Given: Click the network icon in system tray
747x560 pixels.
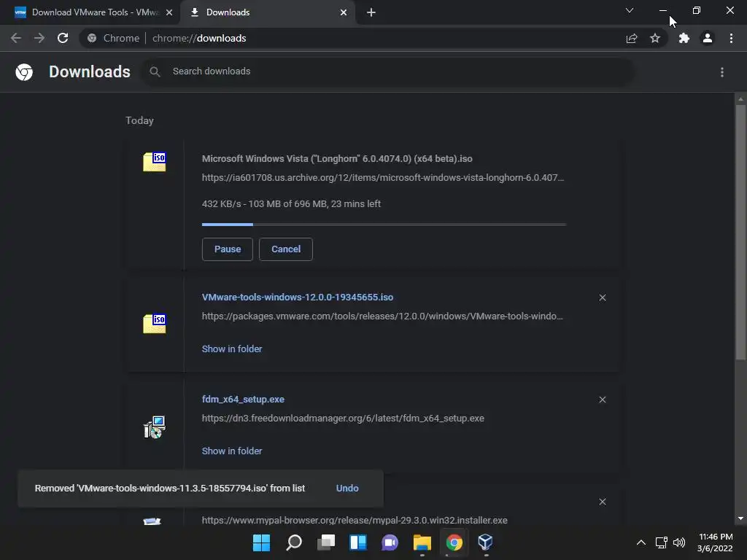Looking at the screenshot, I should click(661, 542).
